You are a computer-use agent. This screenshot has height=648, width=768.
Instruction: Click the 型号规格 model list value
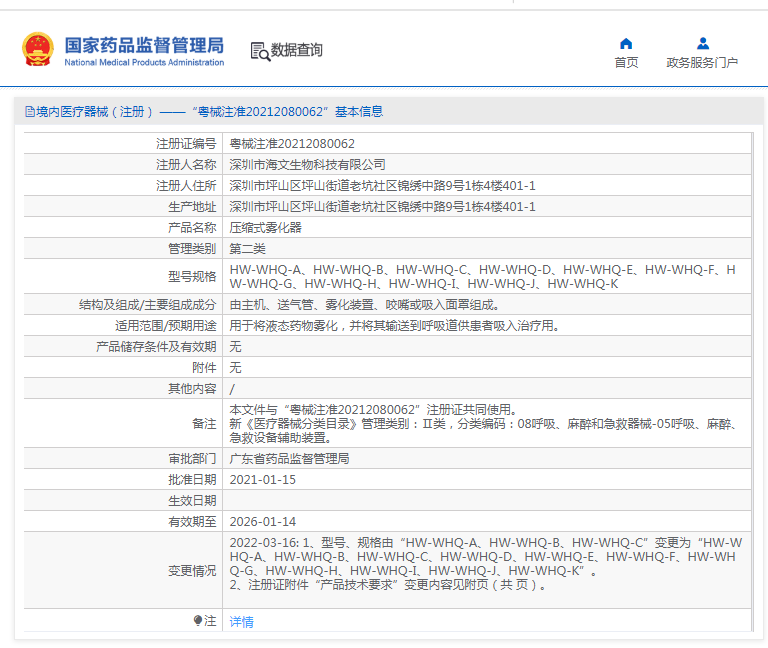482,277
